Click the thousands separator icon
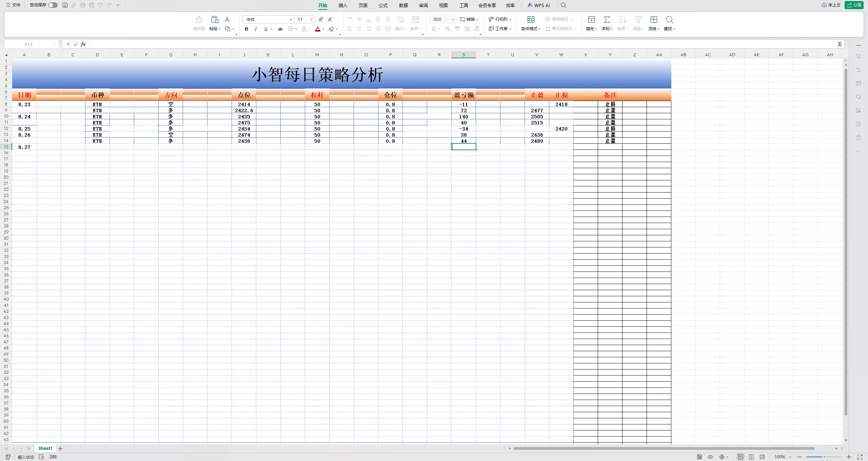Image resolution: width=868 pixels, height=461 pixels. (457, 29)
